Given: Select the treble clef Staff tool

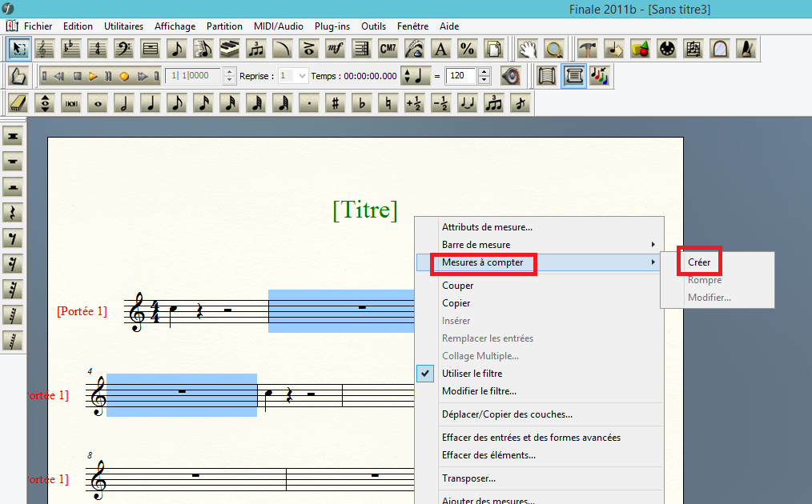Looking at the screenshot, I should 46,49.
